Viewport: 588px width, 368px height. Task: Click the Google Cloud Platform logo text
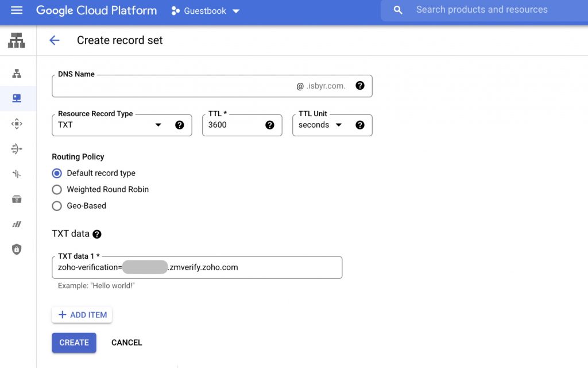96,10
